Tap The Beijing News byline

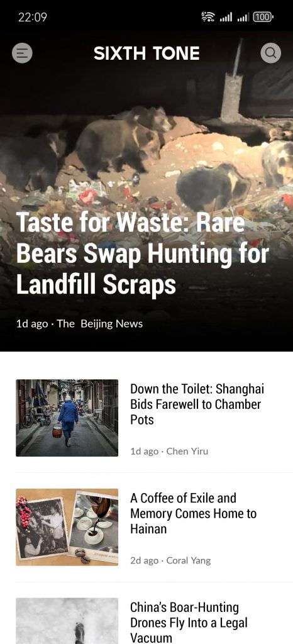(x=100, y=324)
